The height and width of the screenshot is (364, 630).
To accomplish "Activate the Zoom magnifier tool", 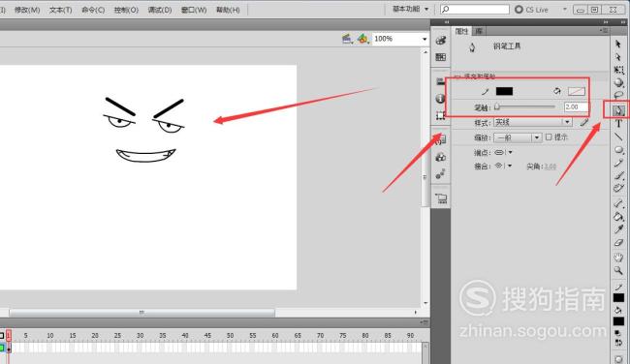I will point(618,270).
